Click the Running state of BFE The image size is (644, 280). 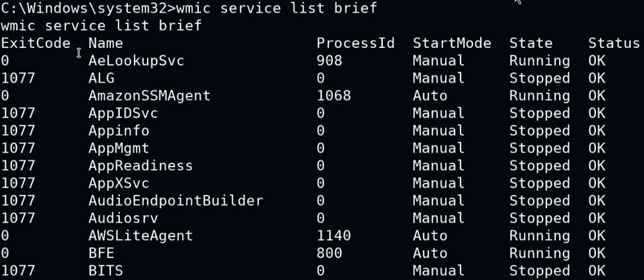point(540,253)
